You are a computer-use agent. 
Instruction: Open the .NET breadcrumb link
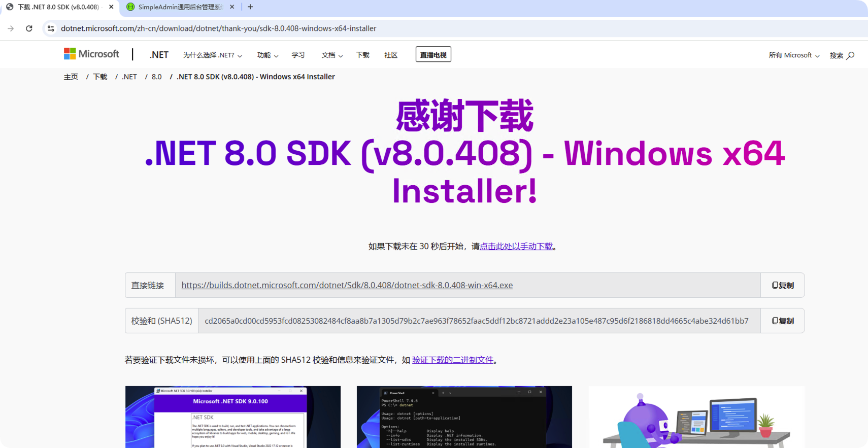click(129, 77)
